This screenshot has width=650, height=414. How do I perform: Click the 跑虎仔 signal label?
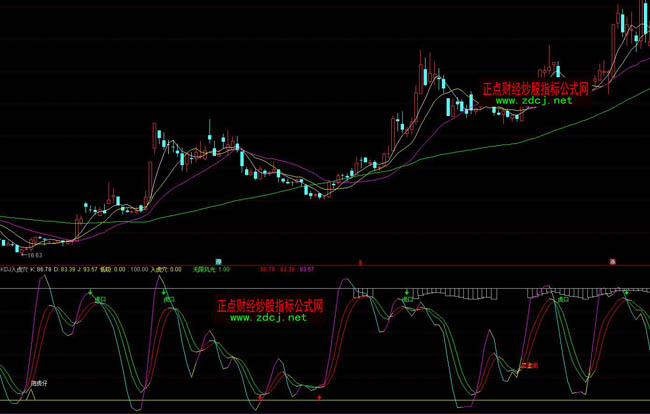tap(39, 382)
